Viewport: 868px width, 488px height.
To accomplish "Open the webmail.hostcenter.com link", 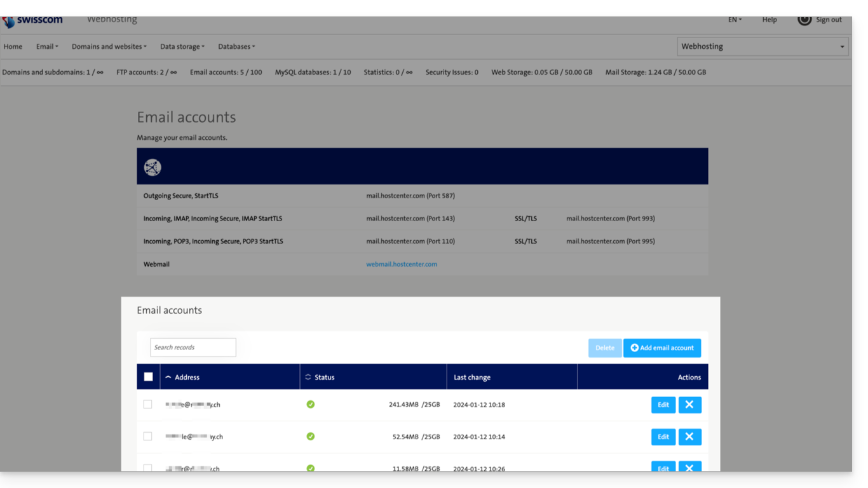I will 402,264.
